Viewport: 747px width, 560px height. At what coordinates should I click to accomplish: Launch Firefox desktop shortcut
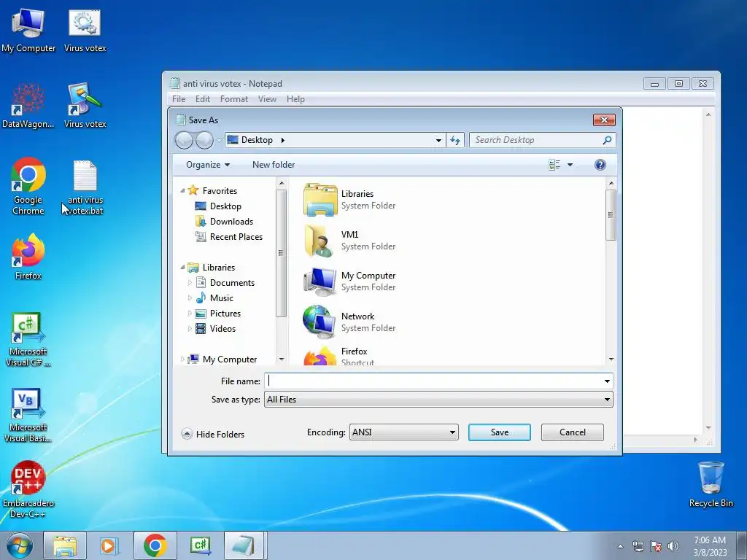[28, 257]
